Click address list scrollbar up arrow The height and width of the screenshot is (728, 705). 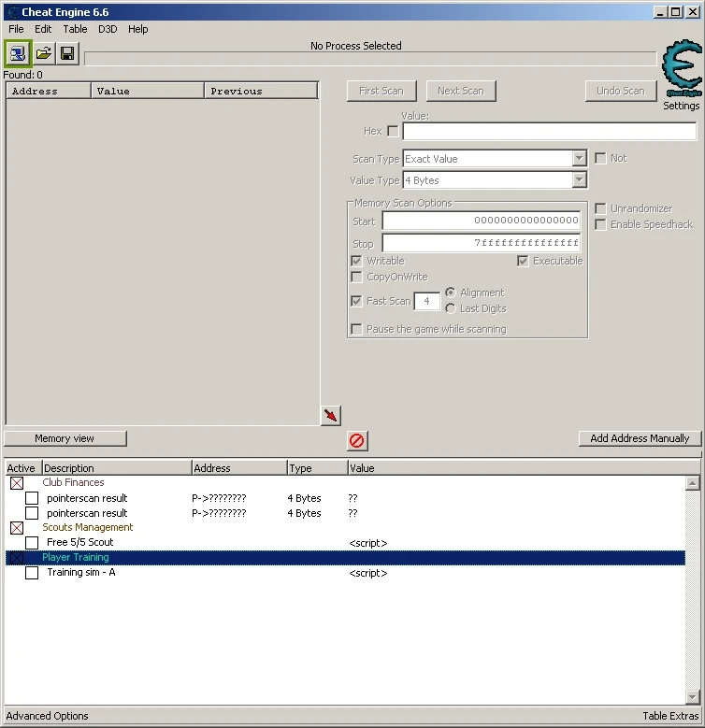coord(692,483)
